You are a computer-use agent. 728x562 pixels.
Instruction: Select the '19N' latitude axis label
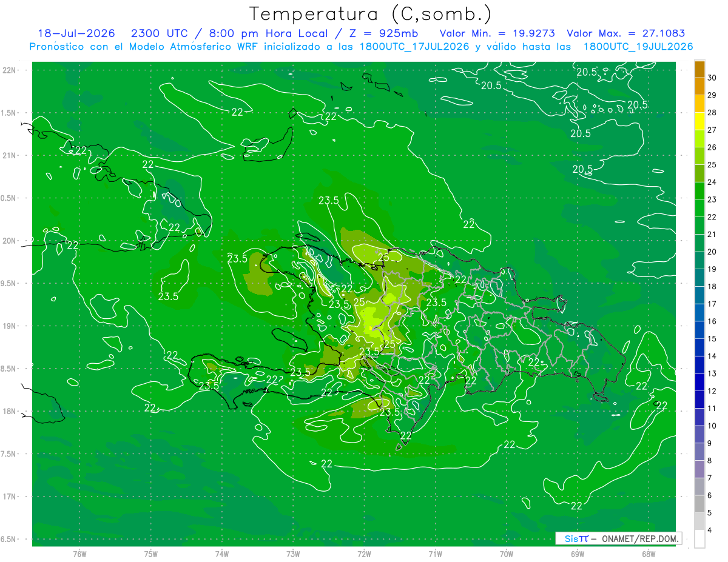click(9, 326)
